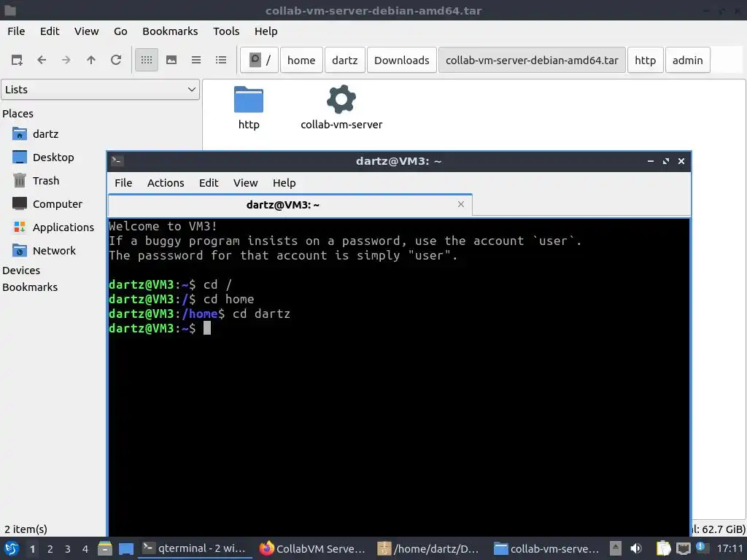Go forward in file manager history
747x560 pixels.
66,60
